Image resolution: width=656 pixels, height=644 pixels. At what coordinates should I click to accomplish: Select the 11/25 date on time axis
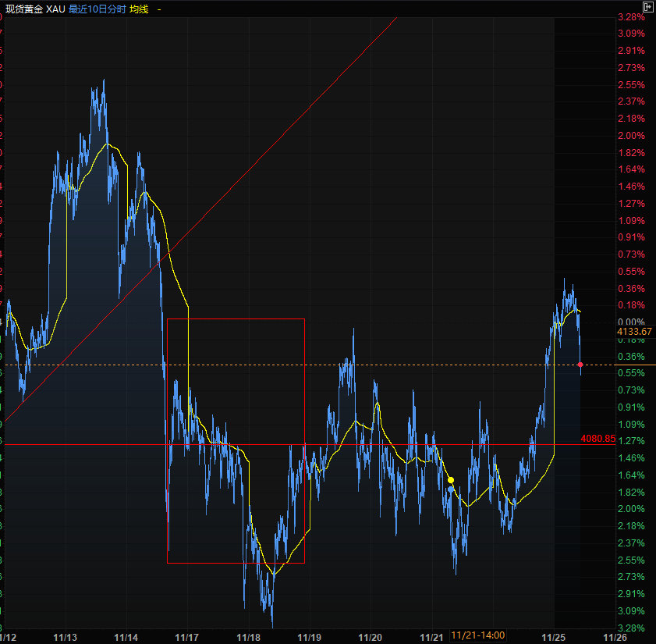(554, 637)
